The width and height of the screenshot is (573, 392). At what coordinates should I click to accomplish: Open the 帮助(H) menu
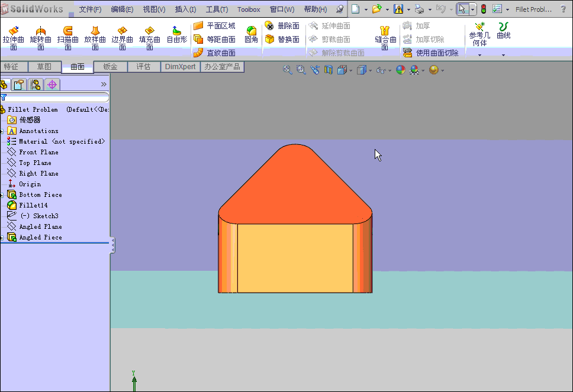(316, 9)
